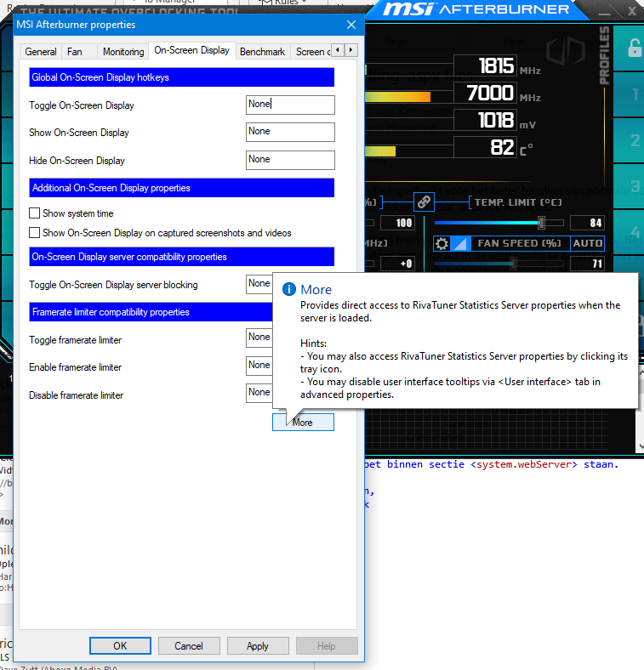Viewport: 644px width, 670px height.
Task: Click the FAN SPEED (%) label
Action: click(x=519, y=243)
